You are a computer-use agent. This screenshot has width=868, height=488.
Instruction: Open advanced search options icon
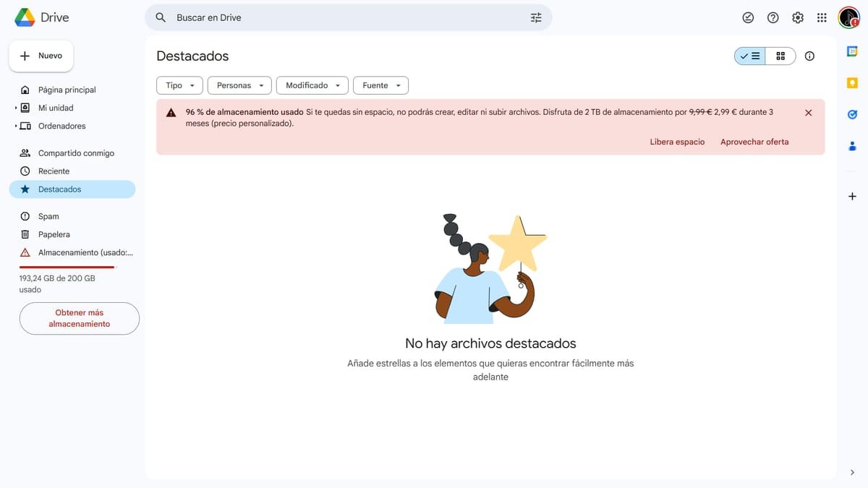point(536,17)
